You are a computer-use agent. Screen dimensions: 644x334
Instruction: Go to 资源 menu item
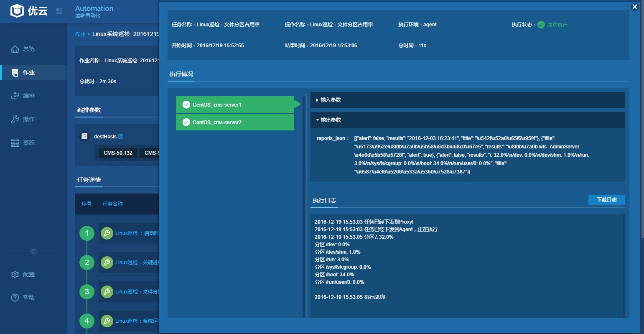pos(33,143)
